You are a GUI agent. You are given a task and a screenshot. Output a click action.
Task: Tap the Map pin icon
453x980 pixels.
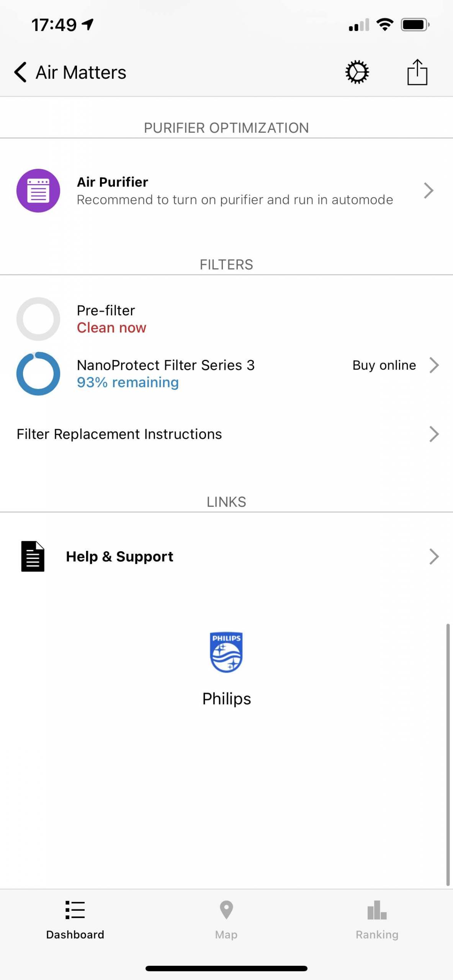[226, 910]
